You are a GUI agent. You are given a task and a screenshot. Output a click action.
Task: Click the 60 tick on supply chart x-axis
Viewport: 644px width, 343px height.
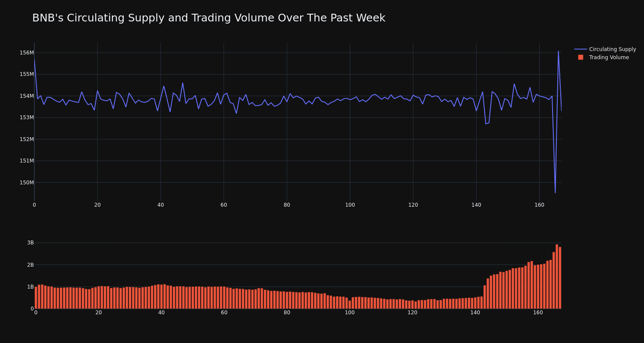click(x=224, y=205)
